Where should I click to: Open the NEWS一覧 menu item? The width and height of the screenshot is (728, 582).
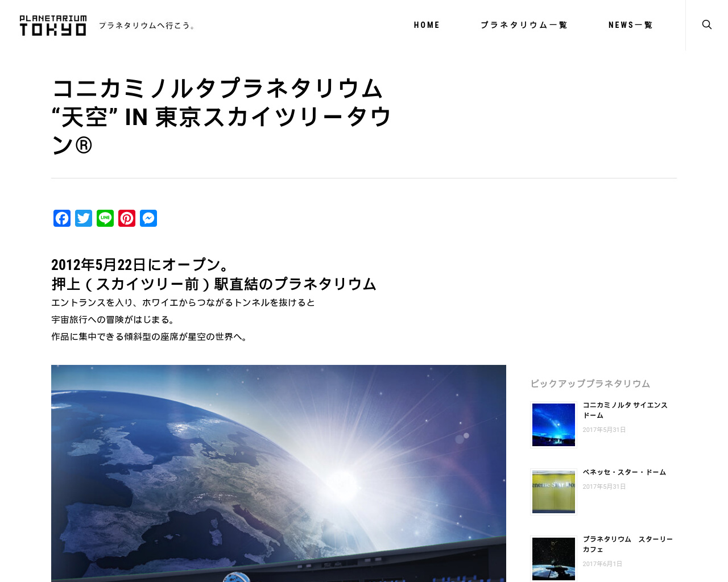pos(631,25)
